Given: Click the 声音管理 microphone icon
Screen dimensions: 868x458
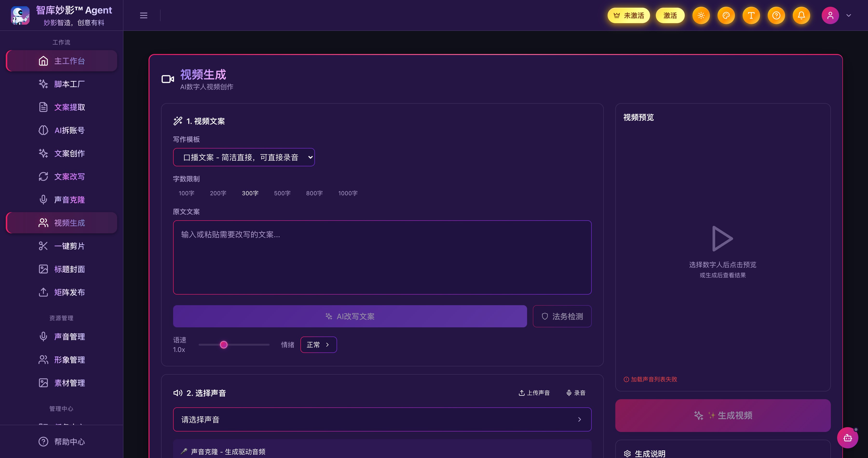Looking at the screenshot, I should click(43, 337).
